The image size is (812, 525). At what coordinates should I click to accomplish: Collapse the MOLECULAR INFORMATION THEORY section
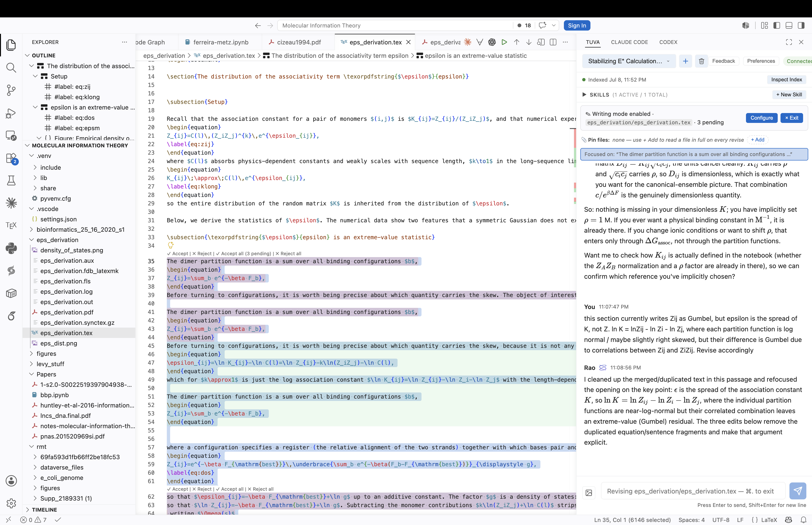click(x=27, y=145)
